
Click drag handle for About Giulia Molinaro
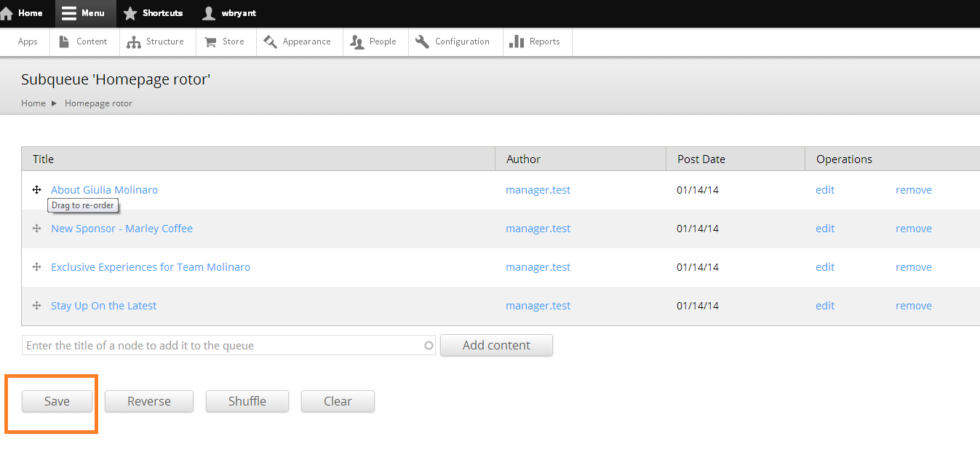click(36, 189)
